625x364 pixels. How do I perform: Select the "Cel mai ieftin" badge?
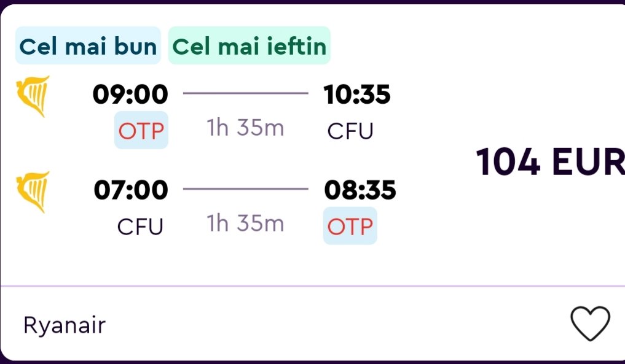click(249, 46)
